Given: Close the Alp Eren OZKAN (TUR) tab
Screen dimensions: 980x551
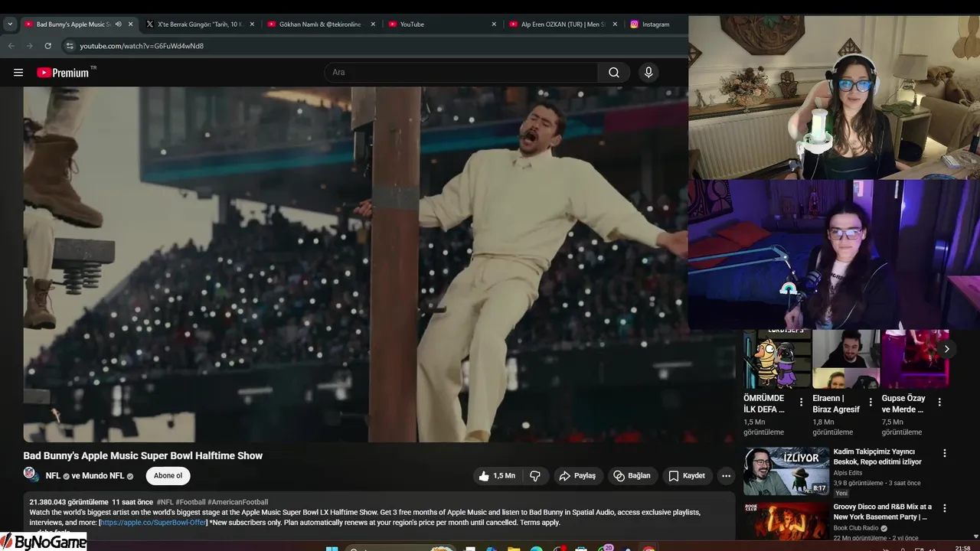Looking at the screenshot, I should tap(615, 24).
